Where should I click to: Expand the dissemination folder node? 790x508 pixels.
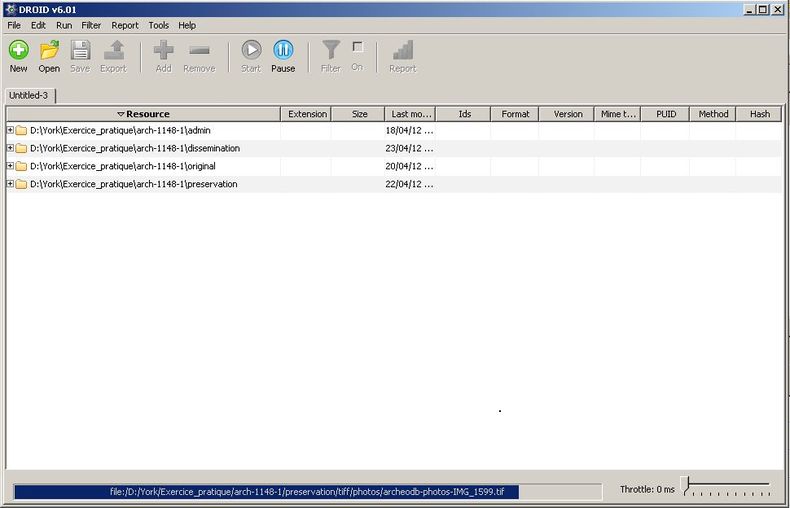(x=10, y=148)
